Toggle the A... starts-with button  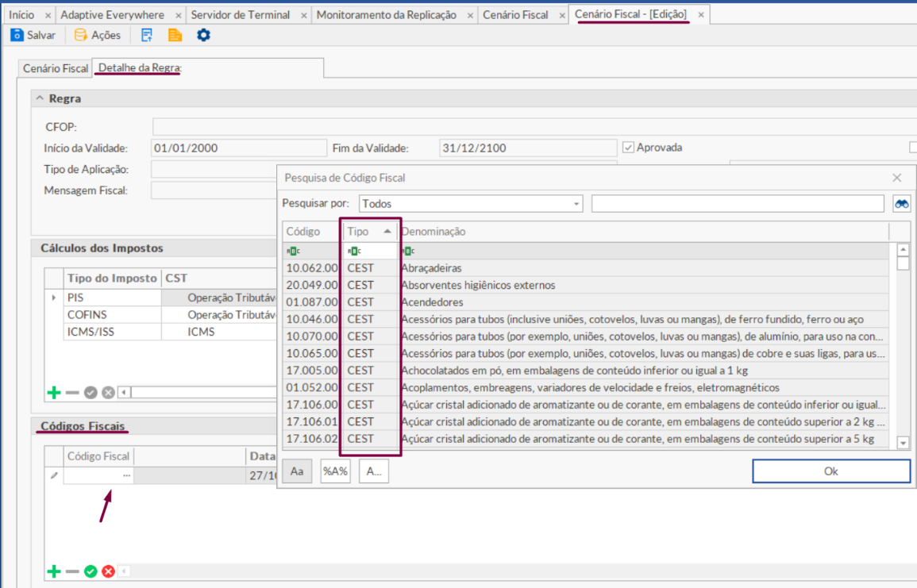tap(374, 471)
